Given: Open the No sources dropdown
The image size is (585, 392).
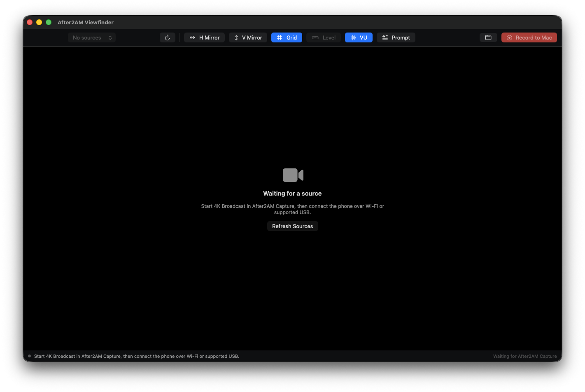Looking at the screenshot, I should point(92,37).
